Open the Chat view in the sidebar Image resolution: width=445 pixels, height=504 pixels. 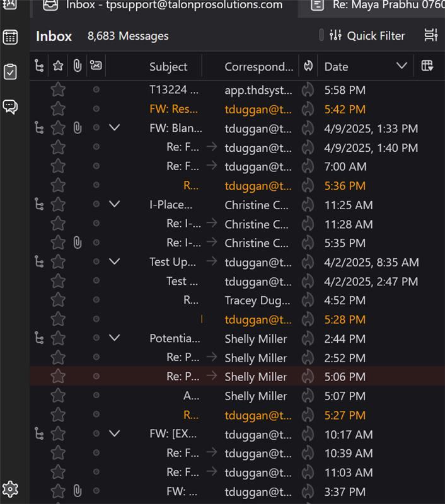[11, 106]
